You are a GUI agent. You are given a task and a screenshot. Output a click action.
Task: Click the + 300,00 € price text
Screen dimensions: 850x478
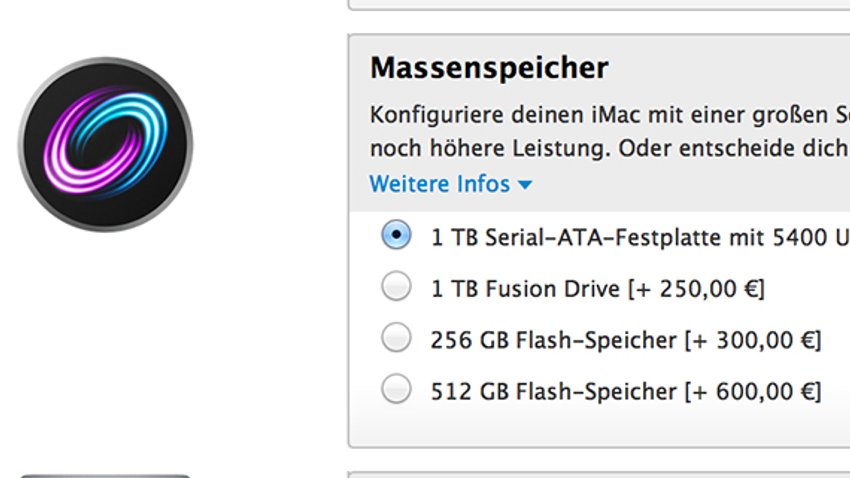[753, 340]
